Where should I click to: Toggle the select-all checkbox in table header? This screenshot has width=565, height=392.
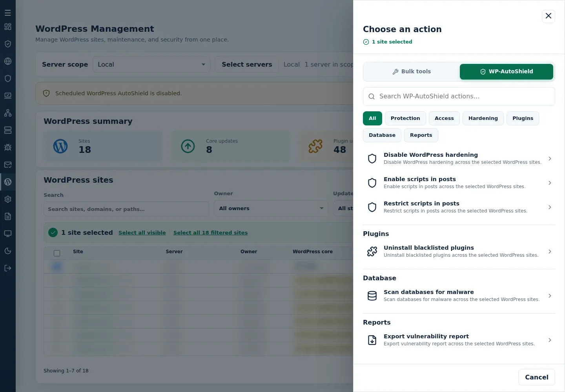click(x=57, y=253)
